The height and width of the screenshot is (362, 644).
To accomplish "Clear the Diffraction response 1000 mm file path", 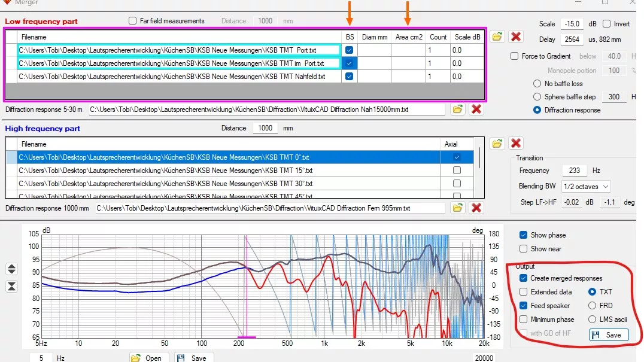I will [x=476, y=208].
